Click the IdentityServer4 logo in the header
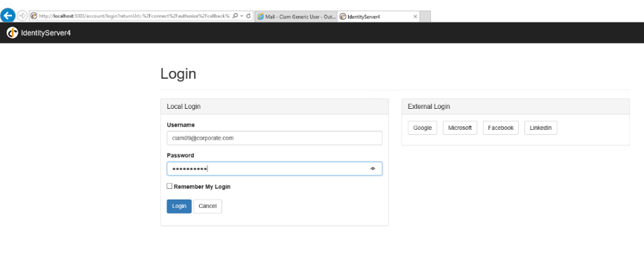Viewport: 644px width, 276px height. pyautogui.click(x=13, y=32)
